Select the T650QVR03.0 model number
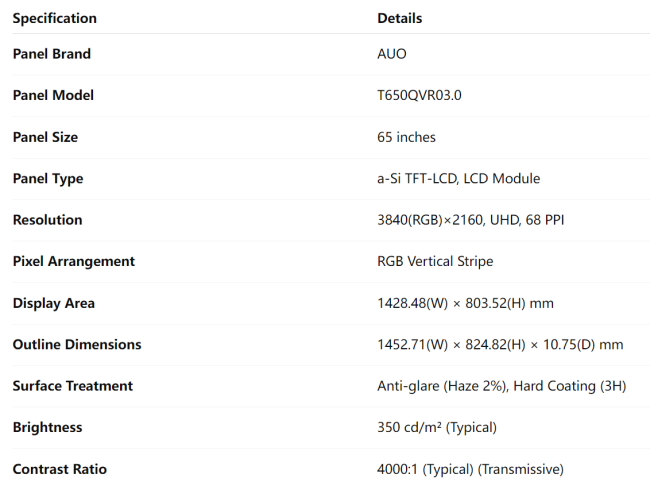The image size is (650, 490). click(419, 95)
